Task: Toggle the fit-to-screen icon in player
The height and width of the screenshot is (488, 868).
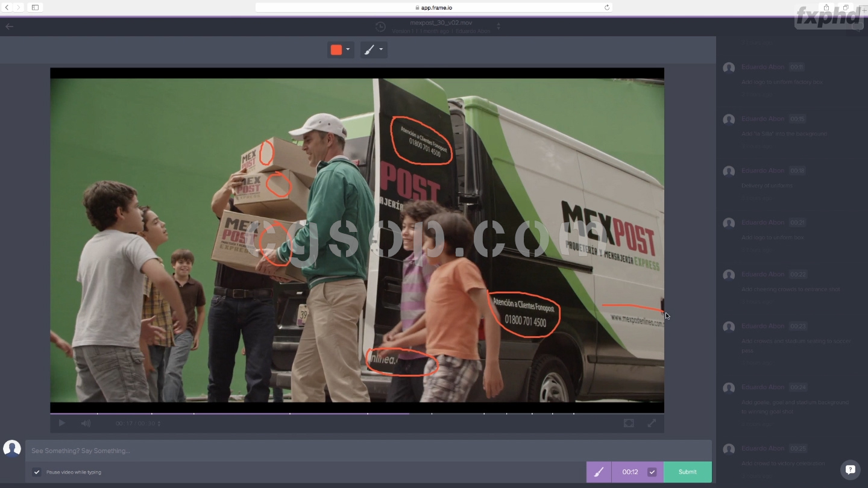Action: (x=629, y=424)
